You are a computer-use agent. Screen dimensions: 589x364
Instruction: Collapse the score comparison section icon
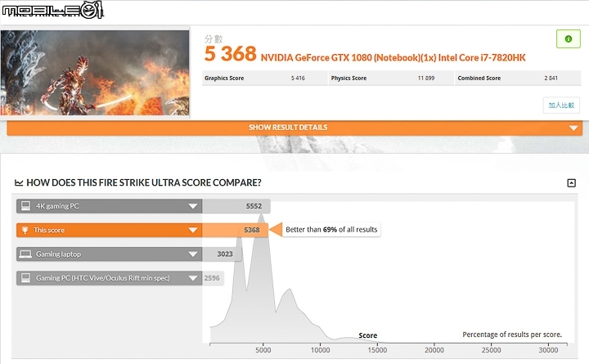point(571,183)
